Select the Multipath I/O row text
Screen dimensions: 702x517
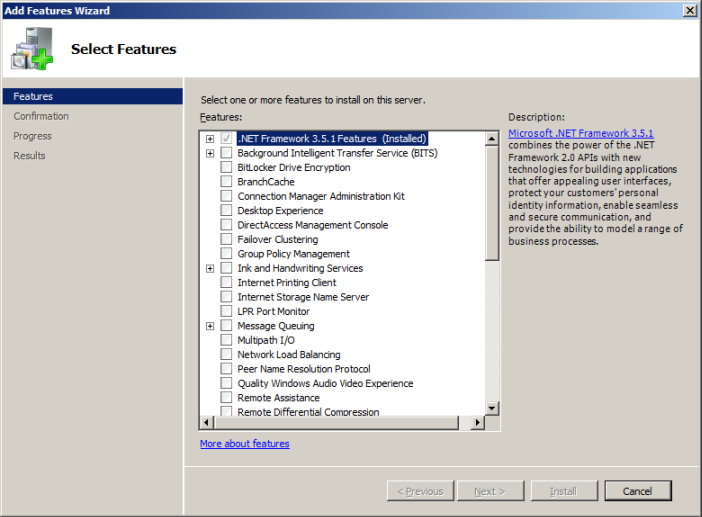(x=266, y=340)
